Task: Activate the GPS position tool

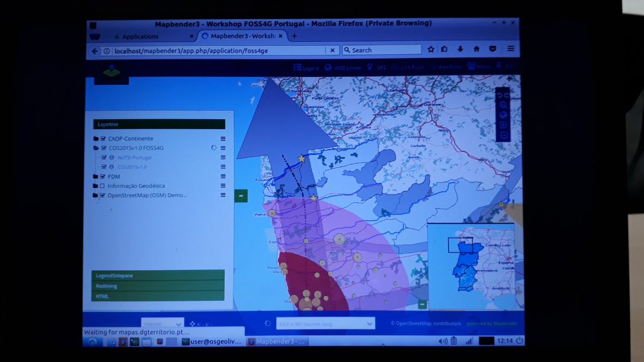Action: (x=377, y=68)
